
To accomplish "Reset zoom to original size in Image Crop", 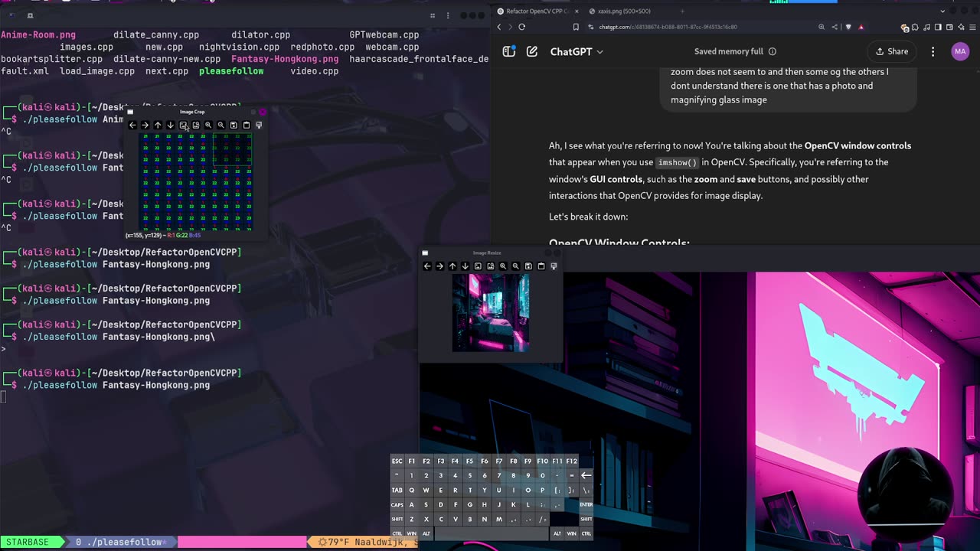I will [x=183, y=125].
